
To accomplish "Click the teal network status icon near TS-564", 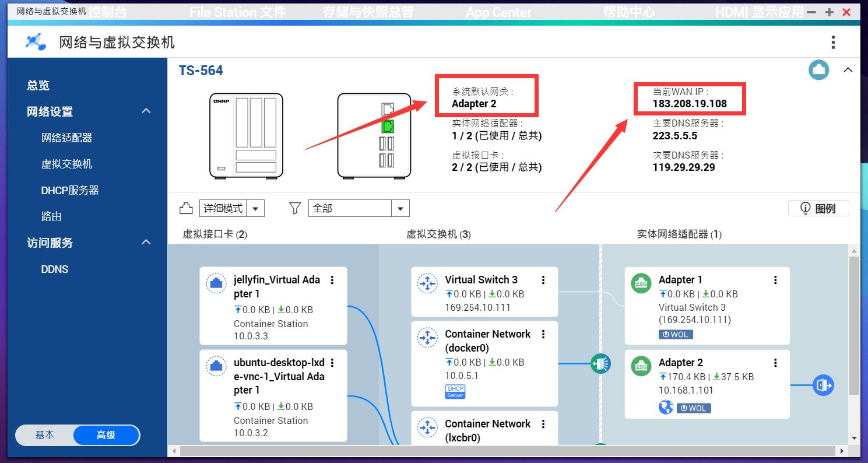I will pyautogui.click(x=818, y=70).
